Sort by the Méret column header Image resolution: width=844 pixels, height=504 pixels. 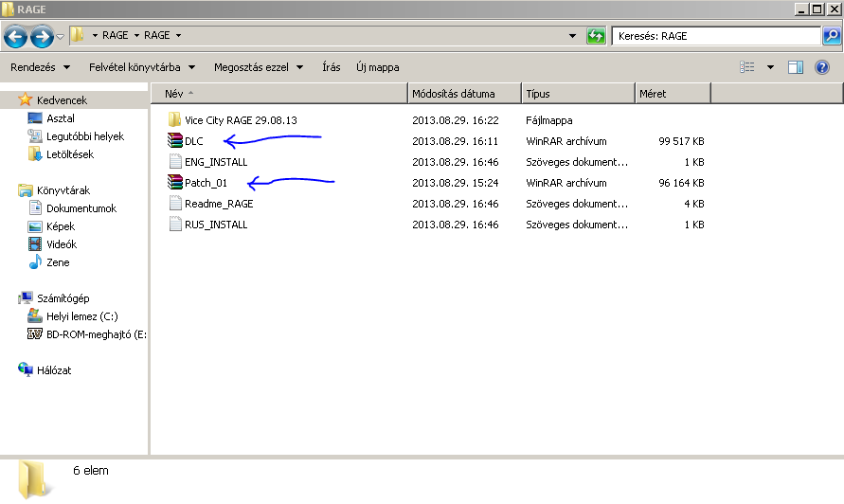pos(673,94)
